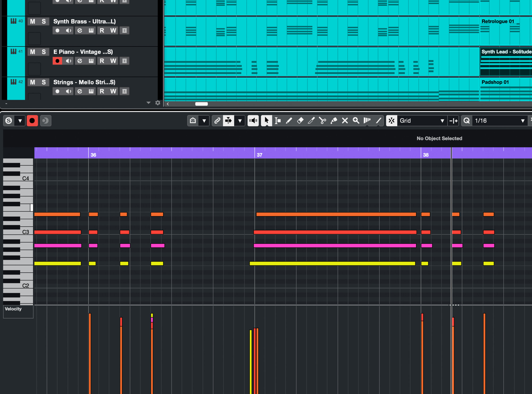Click the Set up Window Layout icon
This screenshot has width=532, height=394.
click(x=193, y=121)
